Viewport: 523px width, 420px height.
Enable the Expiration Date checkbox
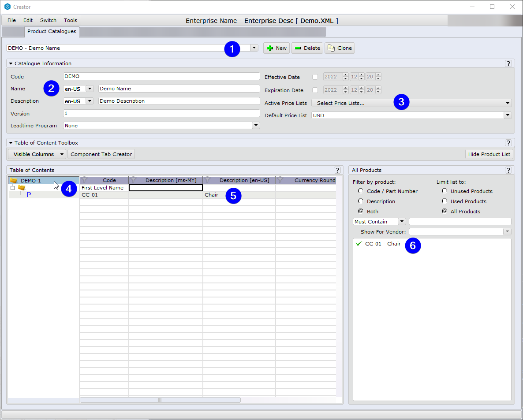(x=315, y=90)
